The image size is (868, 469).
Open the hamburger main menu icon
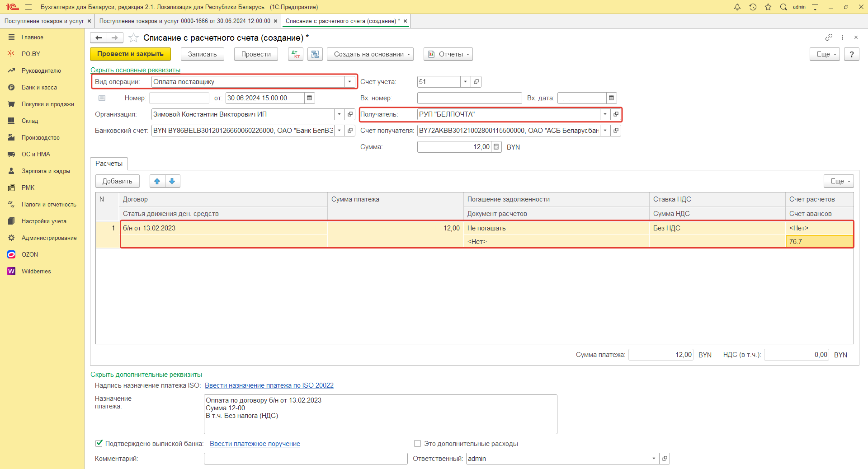[28, 7]
